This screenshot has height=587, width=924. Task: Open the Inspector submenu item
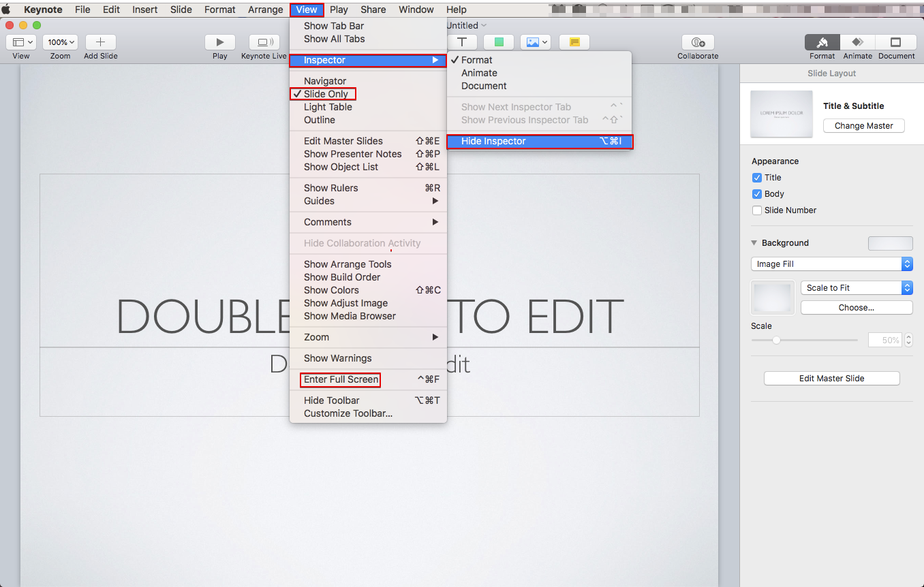coord(368,60)
